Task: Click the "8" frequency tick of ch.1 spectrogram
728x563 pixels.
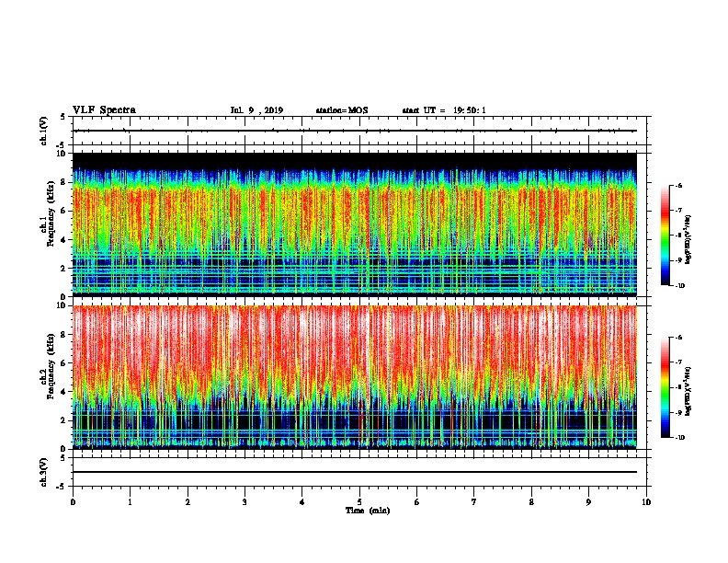Action: click(63, 182)
